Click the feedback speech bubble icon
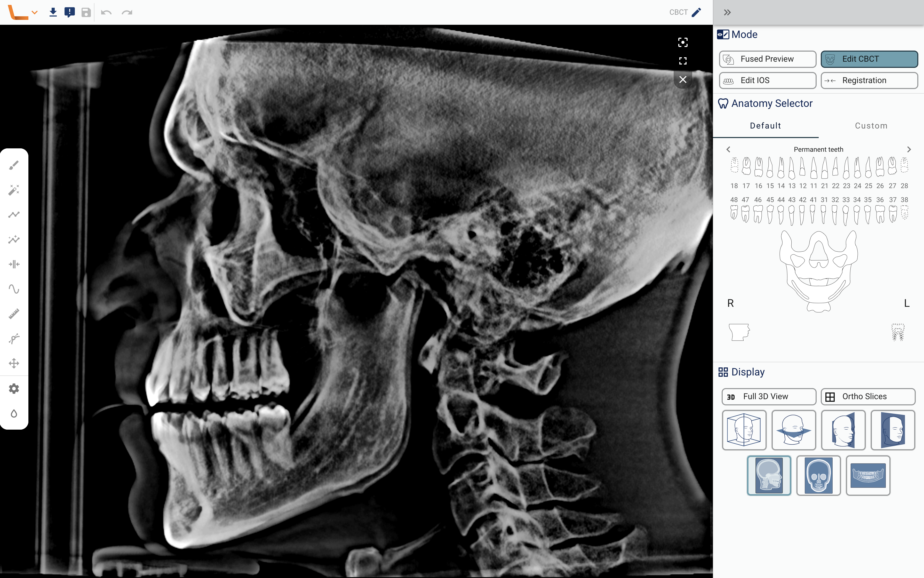This screenshot has height=578, width=924. click(70, 12)
